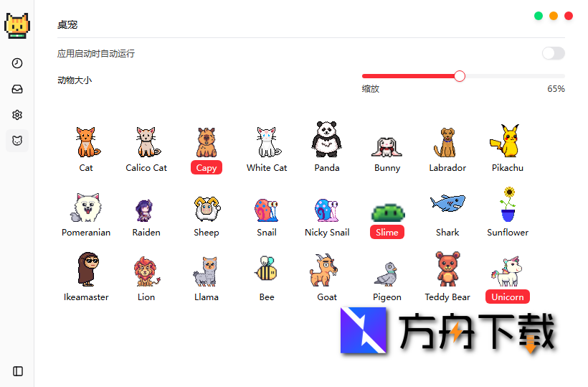Open the clock timer page in sidebar

tap(17, 63)
